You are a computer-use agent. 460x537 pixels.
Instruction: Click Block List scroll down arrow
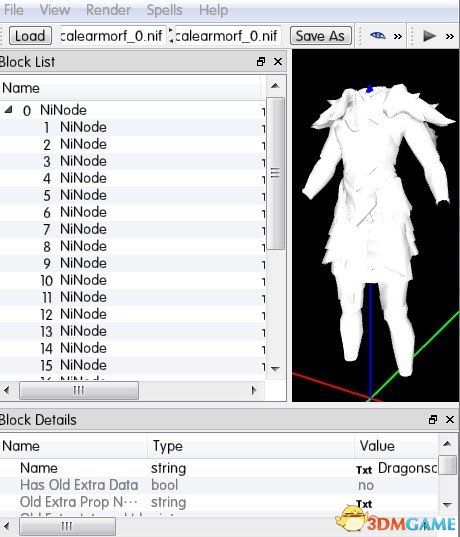(x=275, y=369)
